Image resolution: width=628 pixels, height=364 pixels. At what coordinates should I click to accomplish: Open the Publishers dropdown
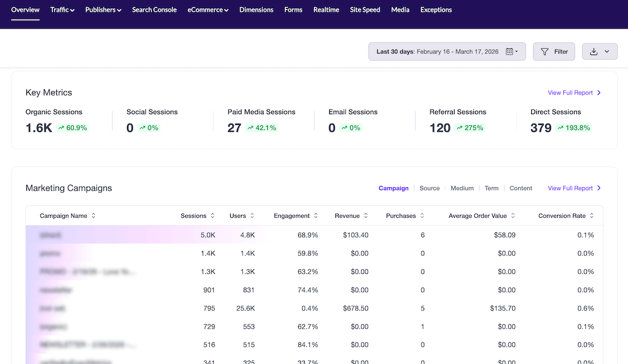tap(103, 10)
